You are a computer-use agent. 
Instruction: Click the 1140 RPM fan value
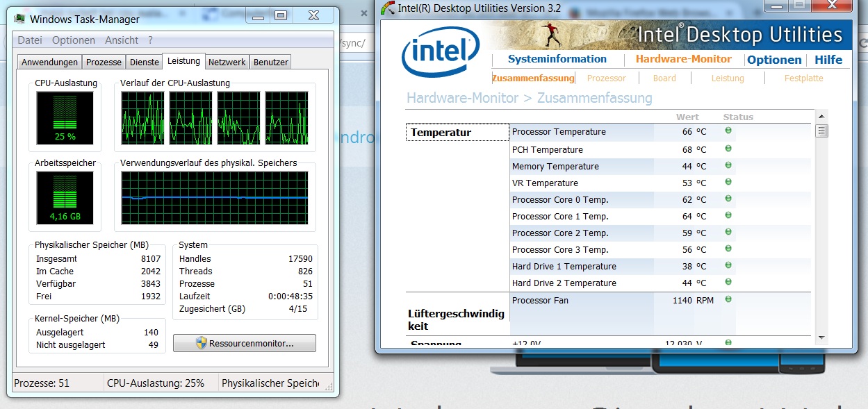(693, 300)
